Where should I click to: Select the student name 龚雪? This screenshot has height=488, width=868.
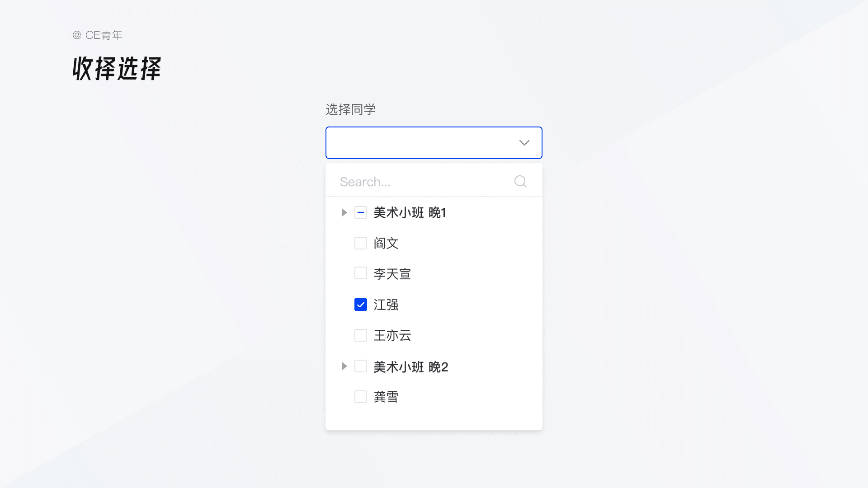(386, 397)
